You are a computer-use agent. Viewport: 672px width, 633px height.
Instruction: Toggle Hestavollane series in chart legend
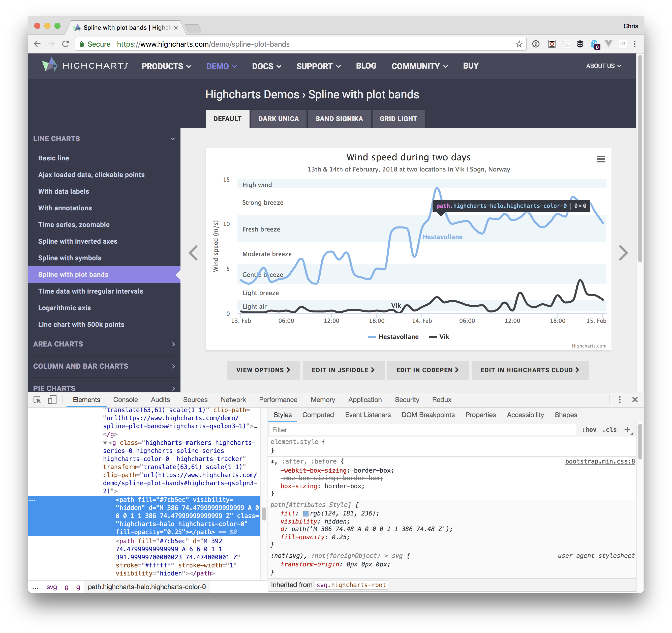393,337
